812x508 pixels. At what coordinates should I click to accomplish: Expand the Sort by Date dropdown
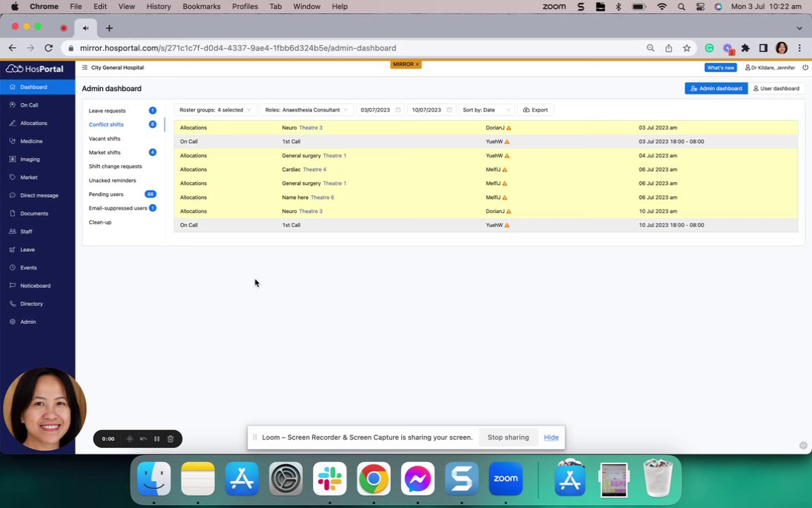pyautogui.click(x=487, y=110)
